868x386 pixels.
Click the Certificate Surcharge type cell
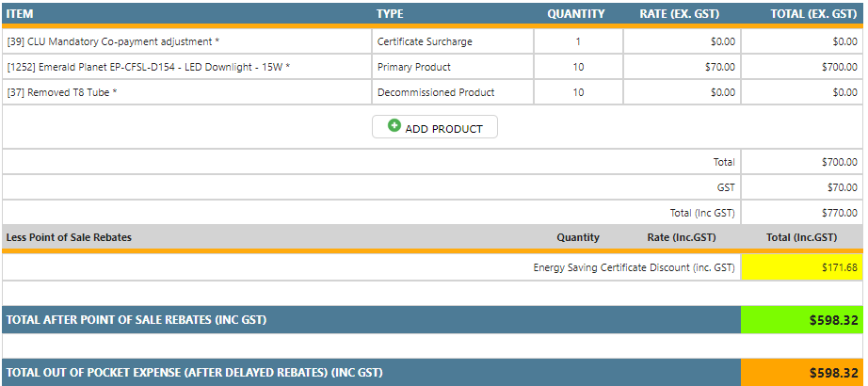point(425,41)
